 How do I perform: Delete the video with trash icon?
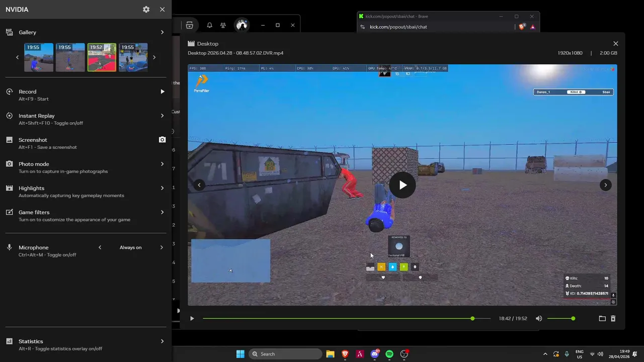[613, 318]
